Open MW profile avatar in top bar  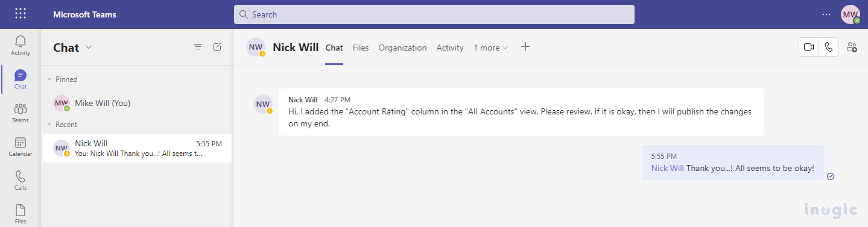click(851, 14)
